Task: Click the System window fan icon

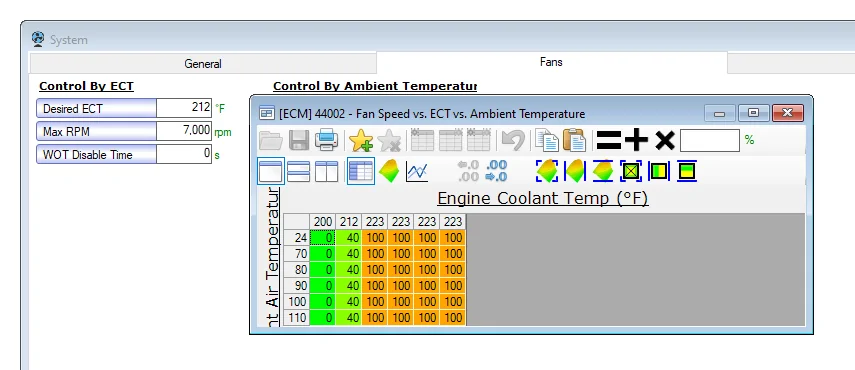Action: tap(38, 39)
